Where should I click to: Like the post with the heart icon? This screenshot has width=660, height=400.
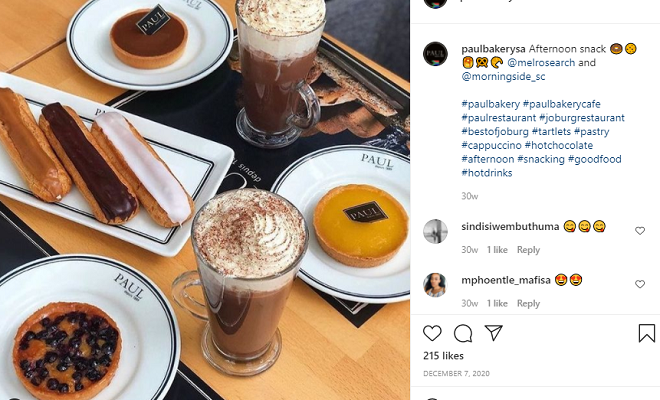point(432,333)
